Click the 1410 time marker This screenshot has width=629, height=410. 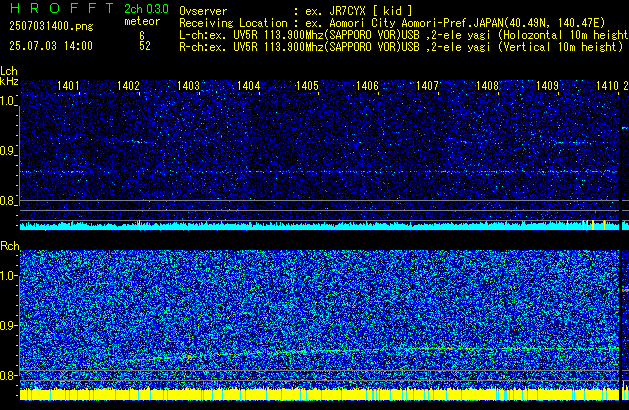pos(607,86)
